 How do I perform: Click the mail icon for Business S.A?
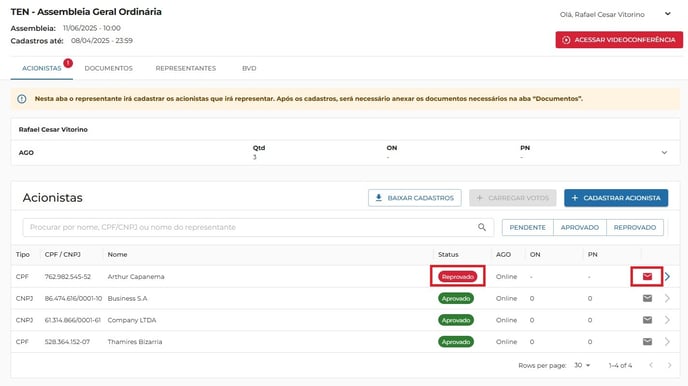coord(647,298)
